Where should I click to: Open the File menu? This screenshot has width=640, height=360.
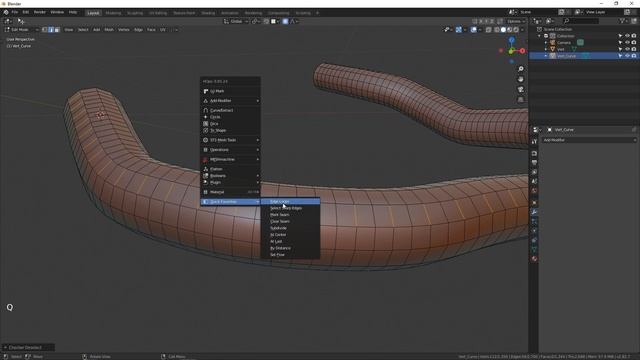15,12
